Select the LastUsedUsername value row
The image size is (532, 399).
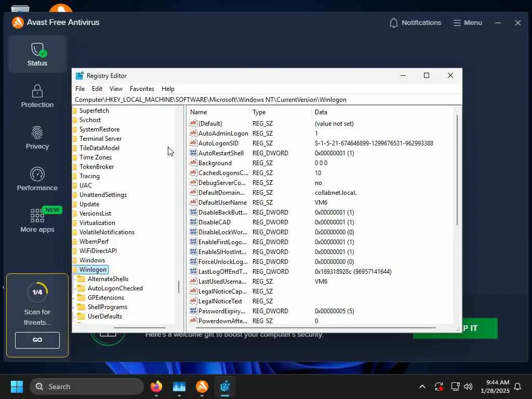click(x=320, y=281)
